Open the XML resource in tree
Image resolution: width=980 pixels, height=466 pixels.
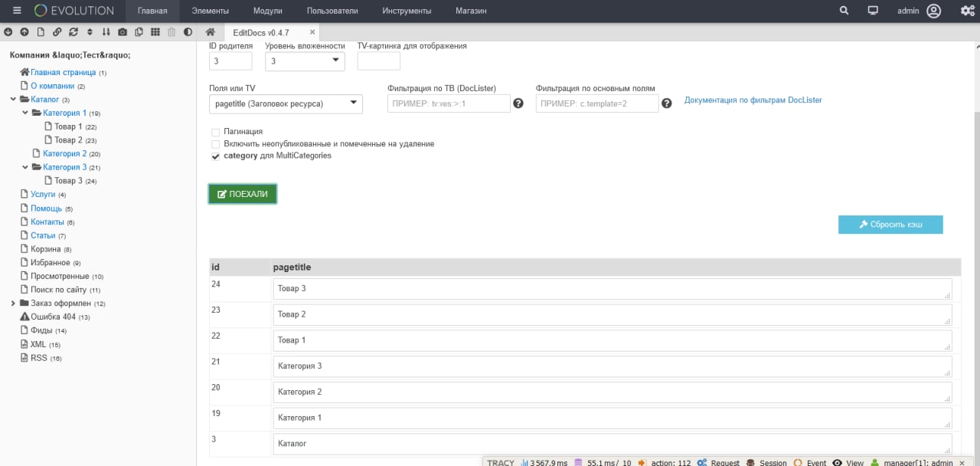click(38, 344)
